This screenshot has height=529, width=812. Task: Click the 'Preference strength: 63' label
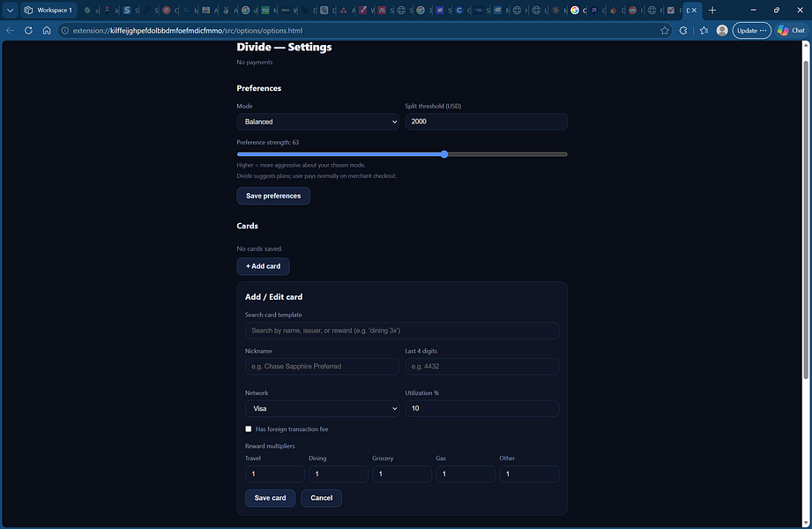268,143
